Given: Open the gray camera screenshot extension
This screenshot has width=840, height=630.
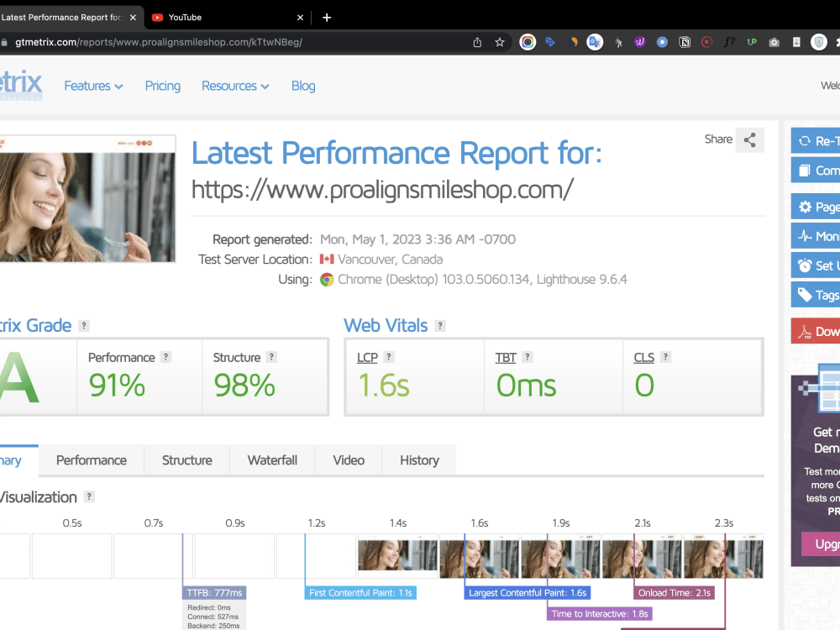Looking at the screenshot, I should [774, 42].
